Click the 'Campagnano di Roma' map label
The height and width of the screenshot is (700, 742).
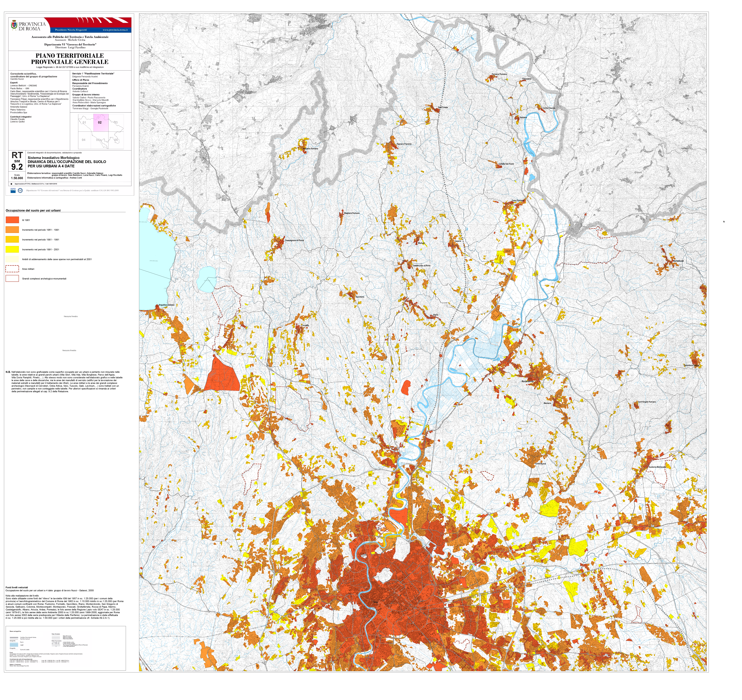click(294, 240)
